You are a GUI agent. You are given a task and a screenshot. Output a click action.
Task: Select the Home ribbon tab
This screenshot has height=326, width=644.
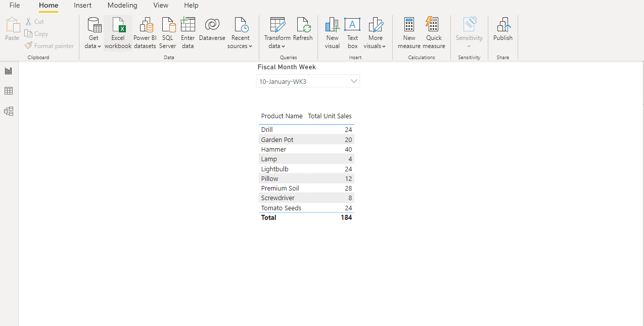(x=49, y=6)
